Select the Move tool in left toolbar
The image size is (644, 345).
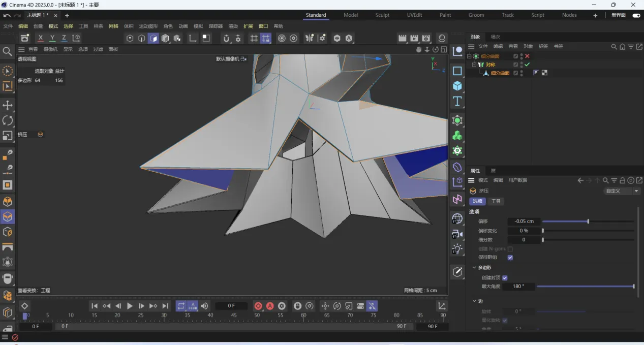[8, 105]
